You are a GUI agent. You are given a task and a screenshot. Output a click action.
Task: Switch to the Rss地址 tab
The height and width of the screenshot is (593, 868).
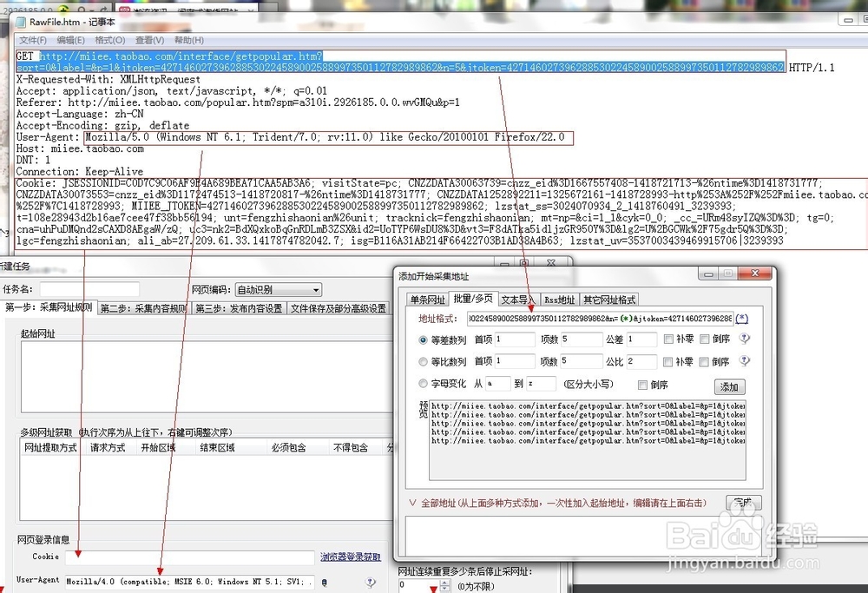coord(559,300)
